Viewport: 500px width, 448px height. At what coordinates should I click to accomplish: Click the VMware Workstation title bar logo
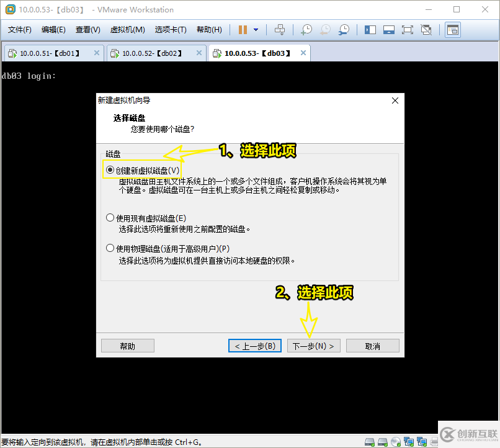[10, 9]
